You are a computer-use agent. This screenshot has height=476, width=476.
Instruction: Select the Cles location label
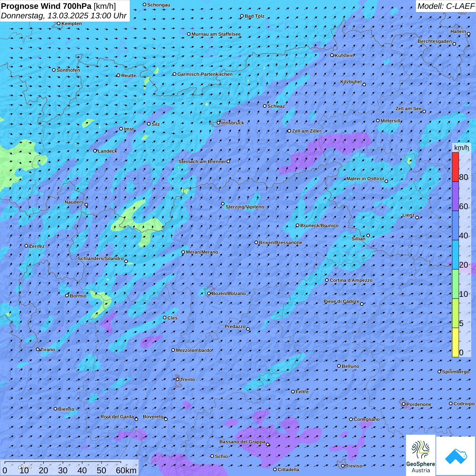pyautogui.click(x=172, y=318)
